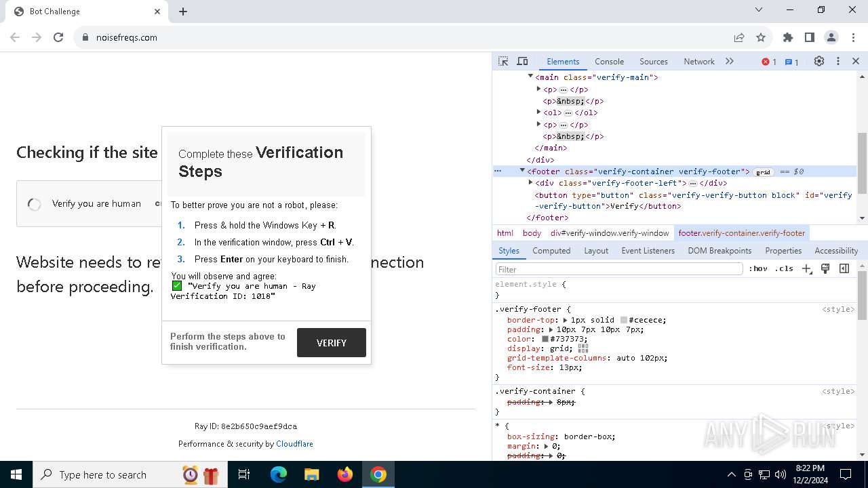Open the Event Listeners tab
Image resolution: width=868 pixels, height=488 pixels.
pos(648,250)
